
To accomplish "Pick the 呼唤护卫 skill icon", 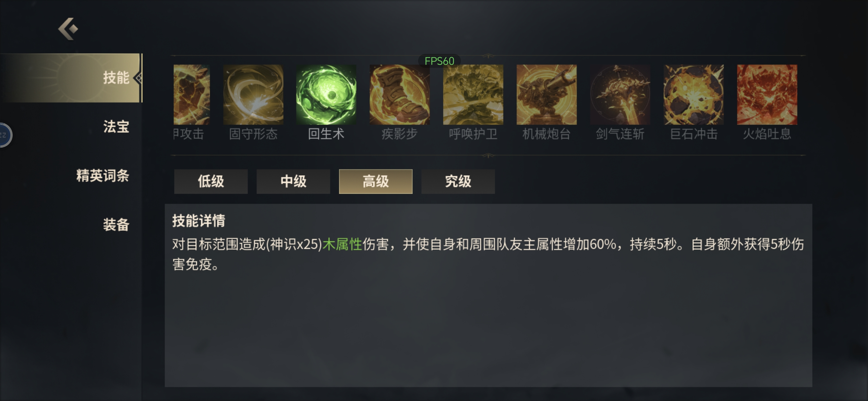I will pos(473,95).
